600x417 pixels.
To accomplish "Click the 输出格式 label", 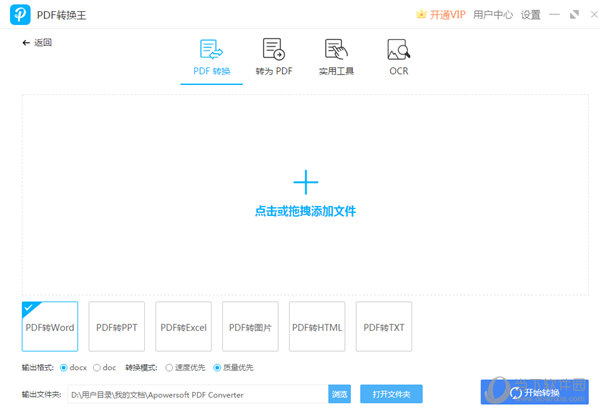I will (38, 368).
